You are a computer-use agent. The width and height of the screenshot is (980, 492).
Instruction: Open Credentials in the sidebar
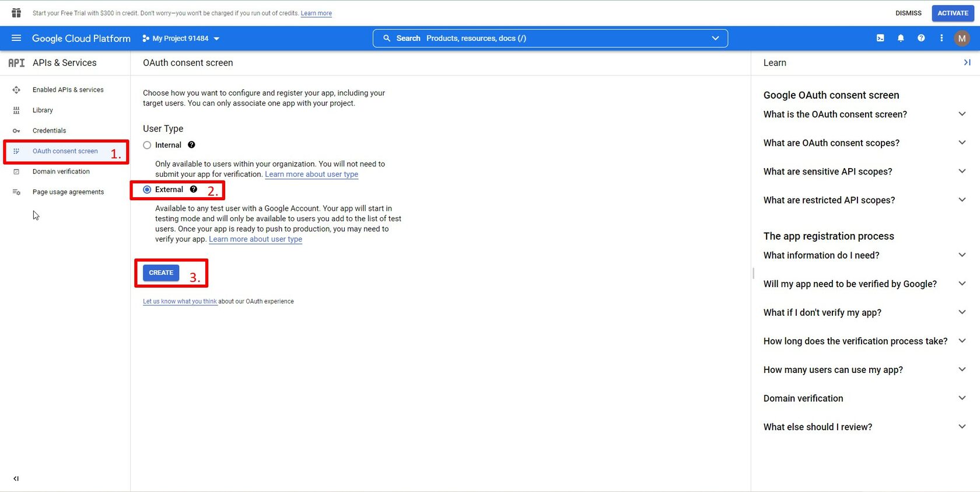[49, 131]
